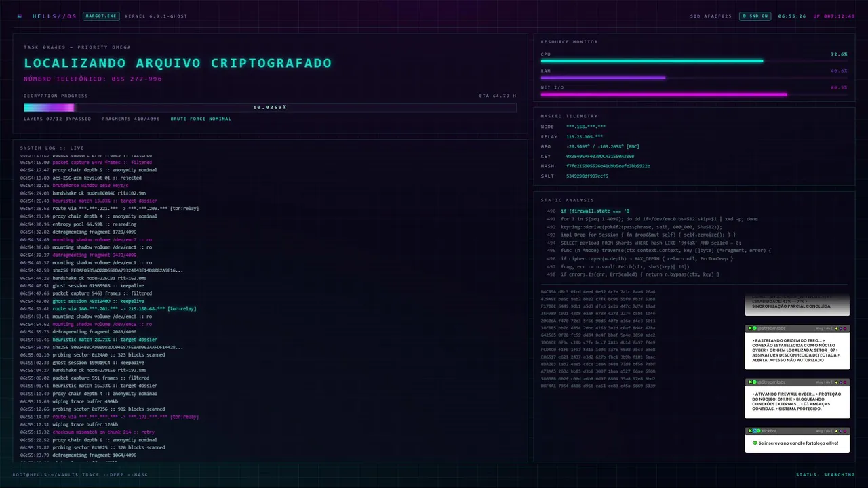868x488 pixels.
Task: Click the CPU usage bar
Action: tap(694, 61)
